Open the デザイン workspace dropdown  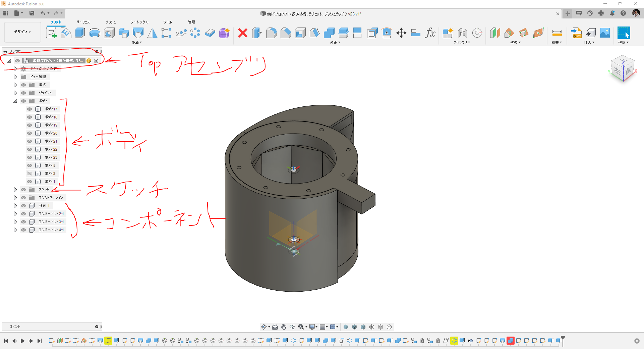[22, 32]
